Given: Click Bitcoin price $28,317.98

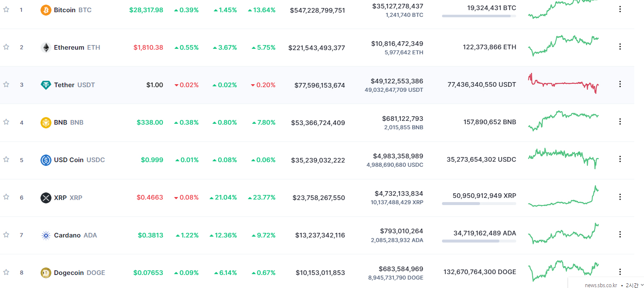Looking at the screenshot, I should [146, 10].
